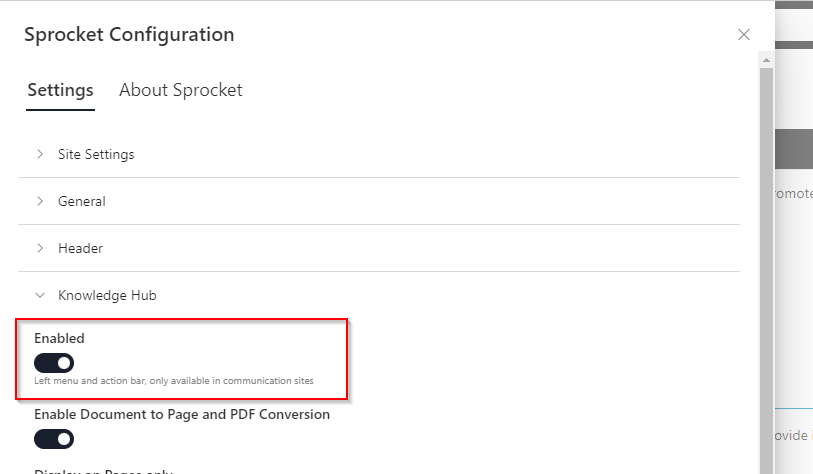
Task: Click the General section chevron icon
Action: [x=40, y=201]
